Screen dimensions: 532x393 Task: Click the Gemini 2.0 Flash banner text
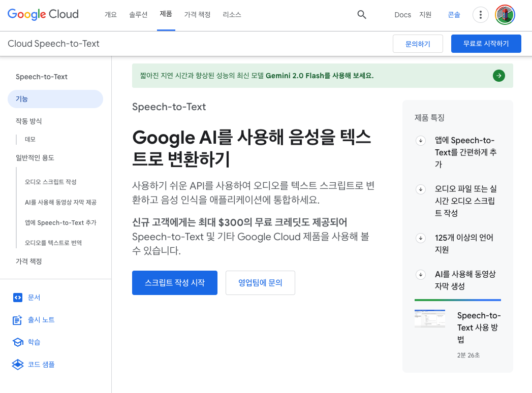257,76
